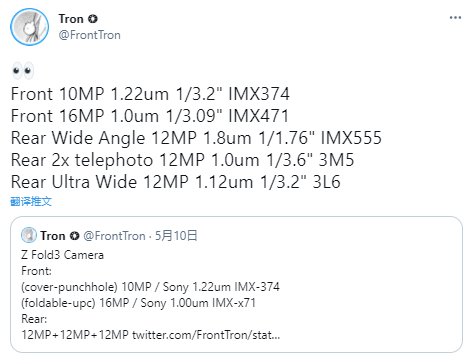Click Tron's large profile avatar
The image size is (475, 360).
point(29,27)
